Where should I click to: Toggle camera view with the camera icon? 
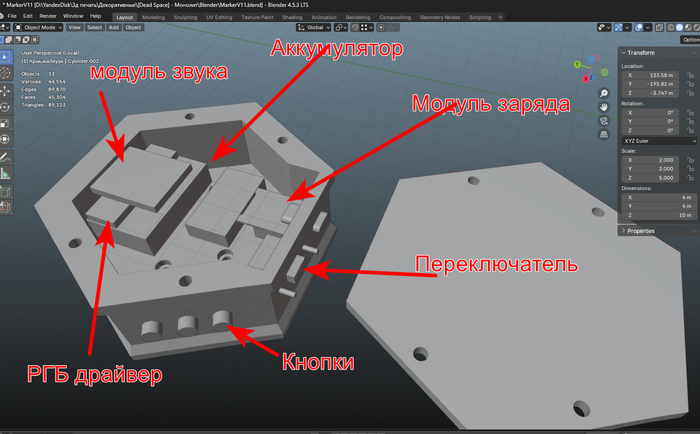[x=604, y=121]
